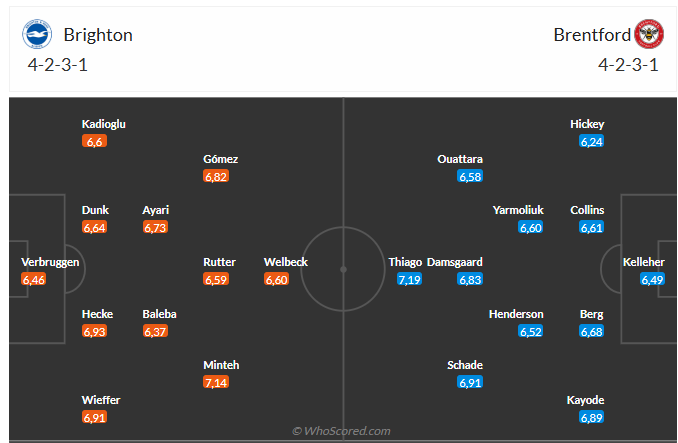Click the WhoScored.com watermark
This screenshot has height=443, width=678.
341,431
